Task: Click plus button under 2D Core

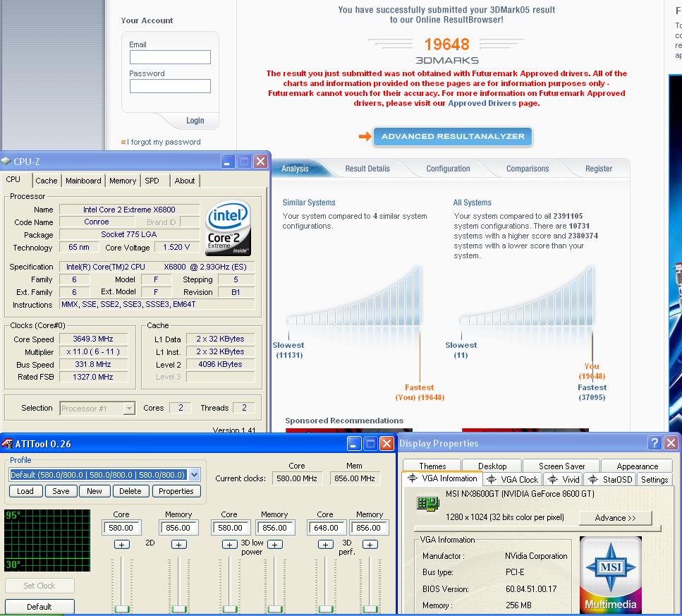Action: pyautogui.click(x=122, y=544)
